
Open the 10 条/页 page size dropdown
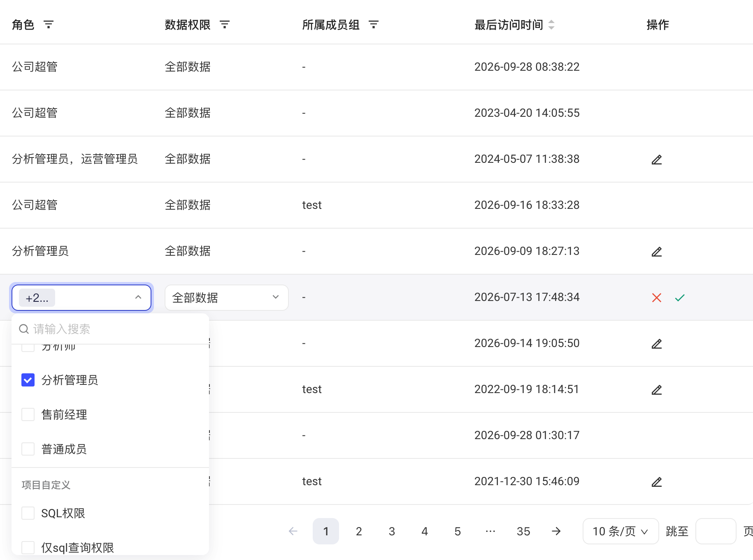tap(621, 531)
